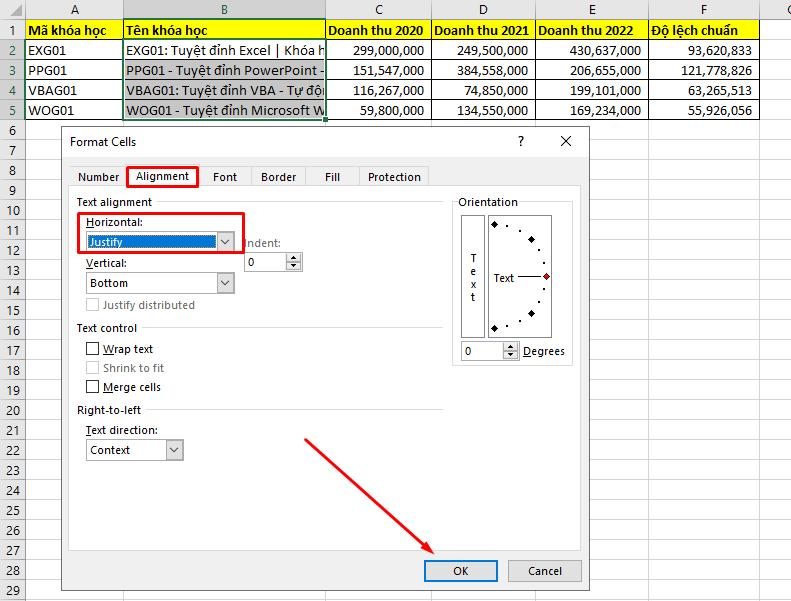Lower Degrees value using down arrow
The height and width of the screenshot is (601, 791).
pyautogui.click(x=511, y=356)
